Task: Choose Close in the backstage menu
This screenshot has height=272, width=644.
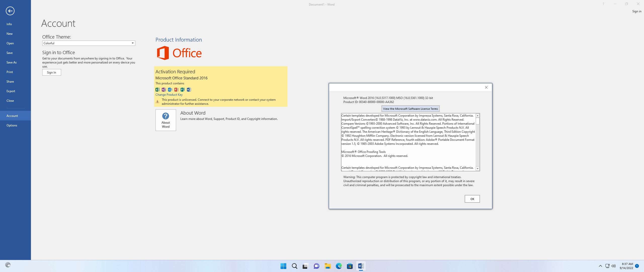Action: pos(15,101)
